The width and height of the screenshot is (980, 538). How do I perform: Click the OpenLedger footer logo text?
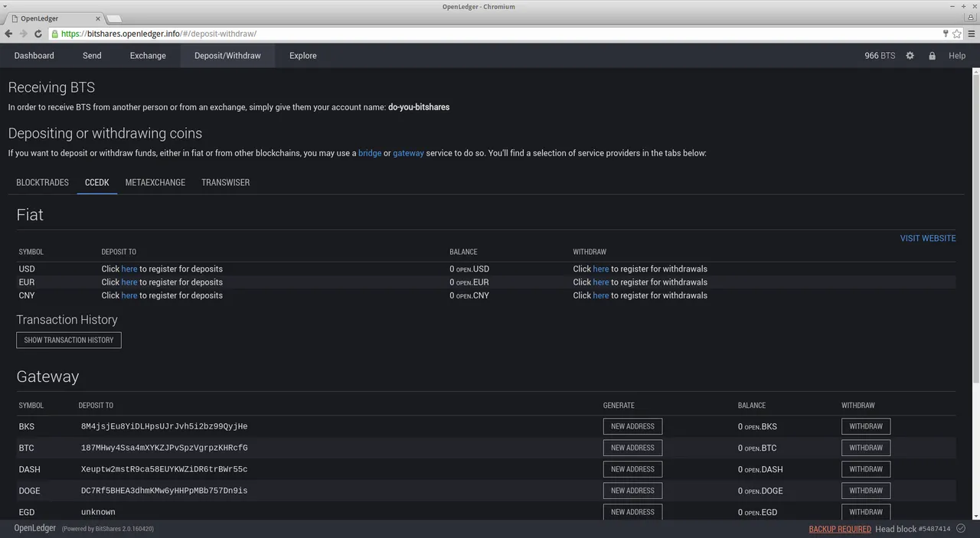[35, 528]
